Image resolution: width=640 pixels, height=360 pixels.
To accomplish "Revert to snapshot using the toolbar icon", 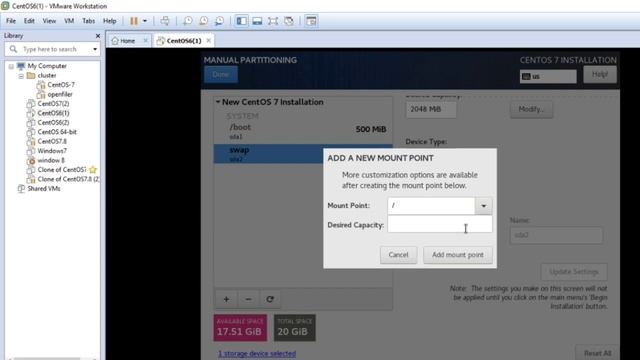I will click(203, 21).
